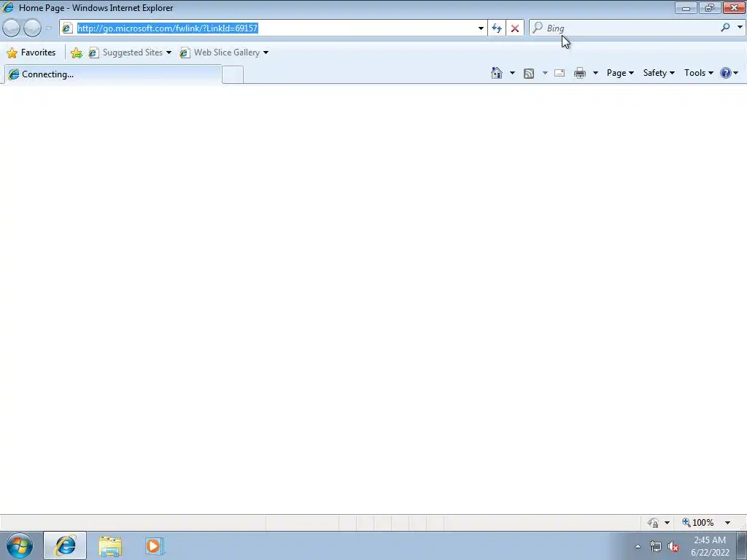Expand the status bar security zone dropdown

[x=667, y=522]
